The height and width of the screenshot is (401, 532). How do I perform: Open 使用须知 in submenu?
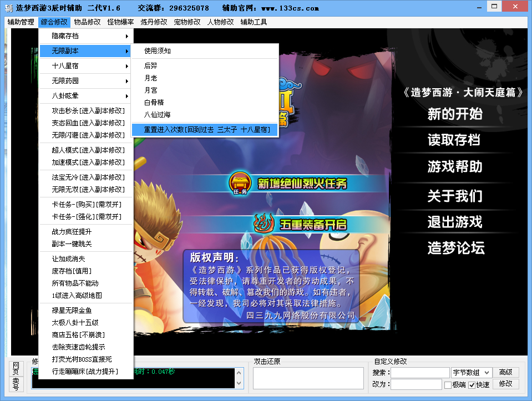pyautogui.click(x=205, y=51)
